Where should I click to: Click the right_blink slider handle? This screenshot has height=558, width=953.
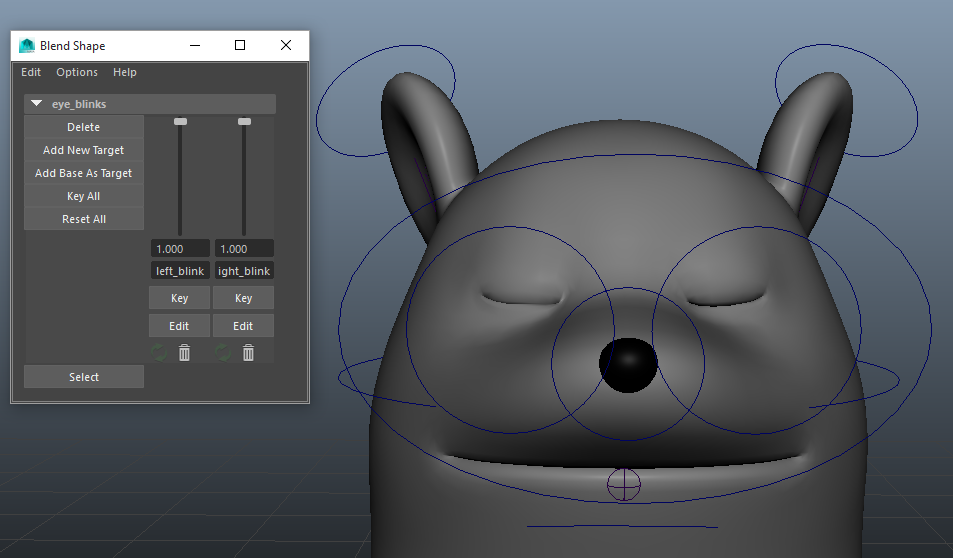point(244,121)
